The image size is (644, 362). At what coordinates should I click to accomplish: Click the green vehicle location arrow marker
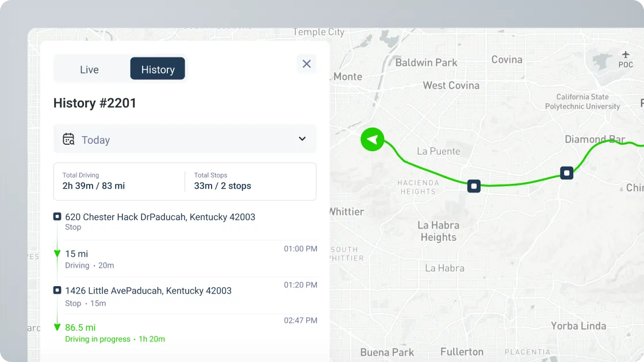click(373, 139)
